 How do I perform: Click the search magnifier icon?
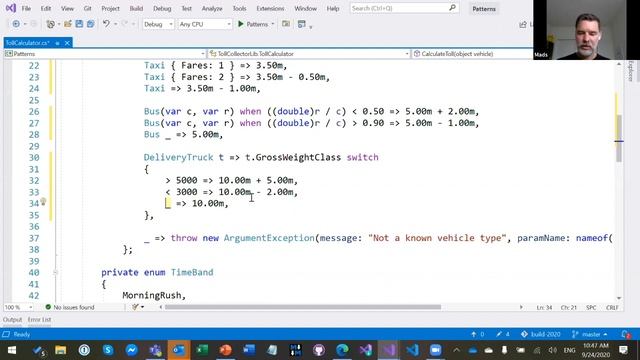click(452, 8)
